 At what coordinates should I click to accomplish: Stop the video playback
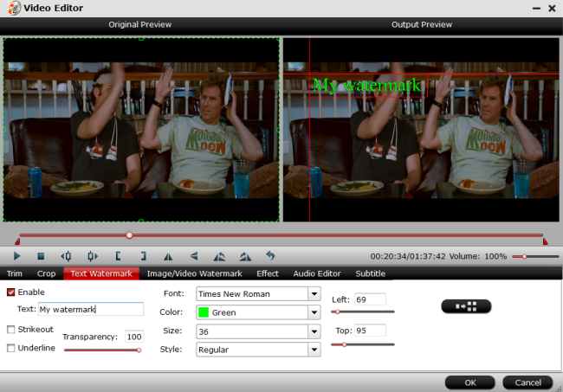click(x=41, y=256)
